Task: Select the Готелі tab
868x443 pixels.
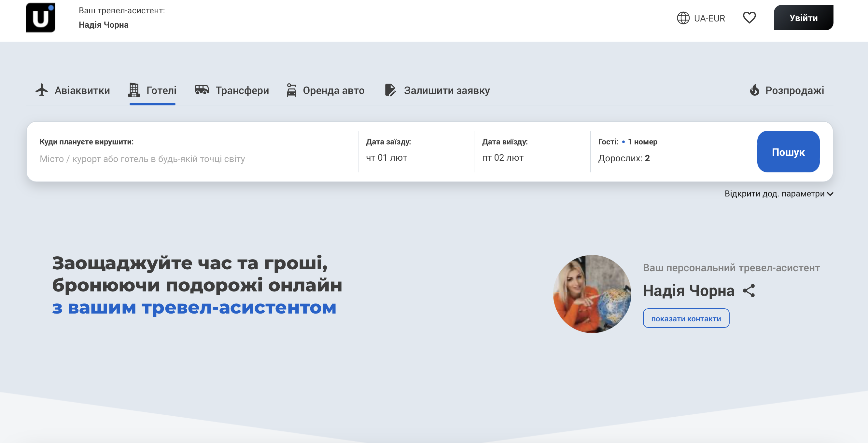Action: pyautogui.click(x=152, y=90)
